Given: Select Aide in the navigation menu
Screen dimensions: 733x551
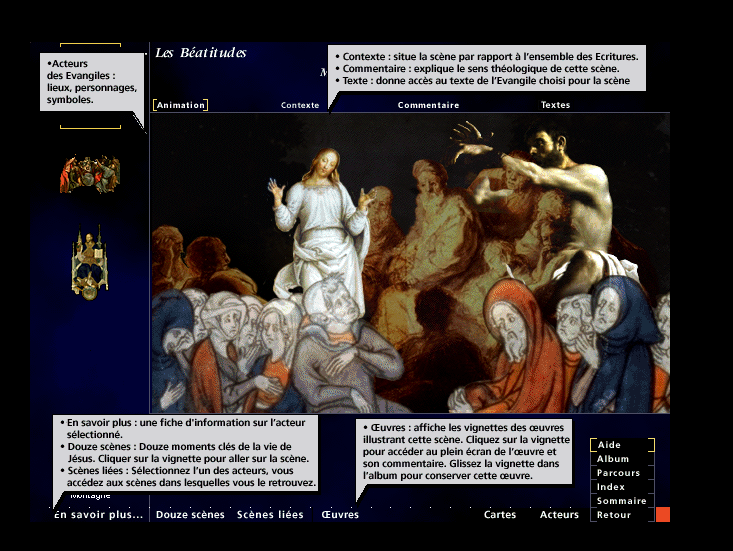Looking at the screenshot, I should tap(609, 445).
